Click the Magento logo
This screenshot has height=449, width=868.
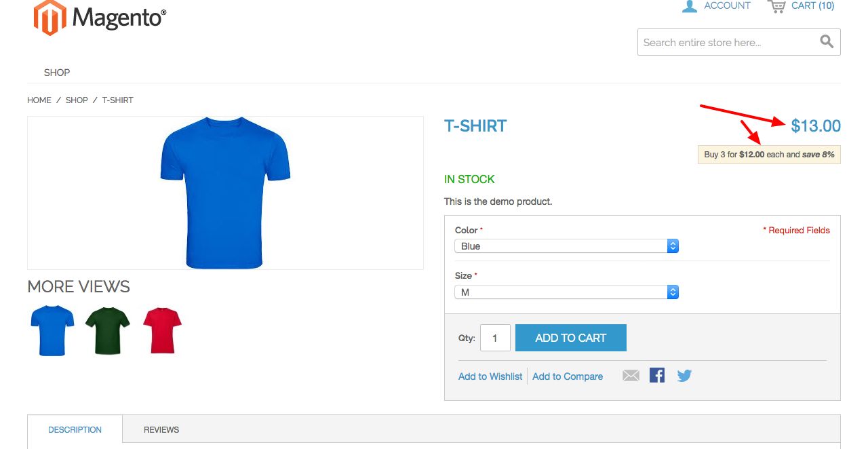click(x=100, y=17)
